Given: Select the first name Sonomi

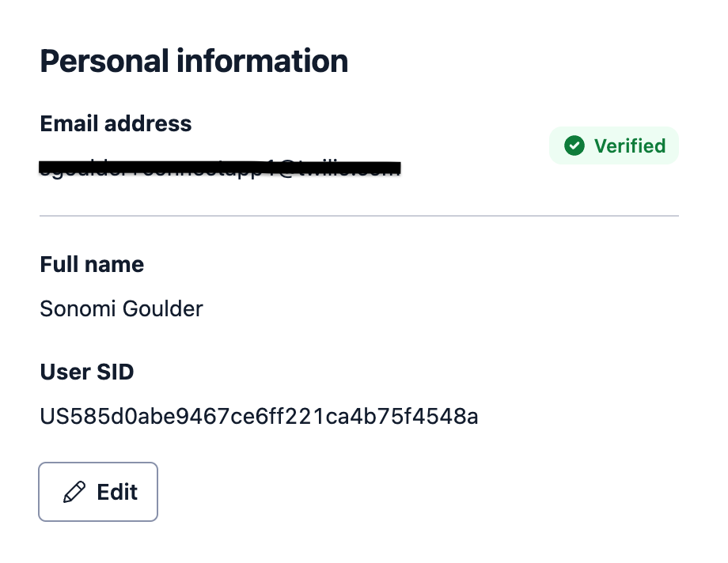Looking at the screenshot, I should click(x=78, y=308).
